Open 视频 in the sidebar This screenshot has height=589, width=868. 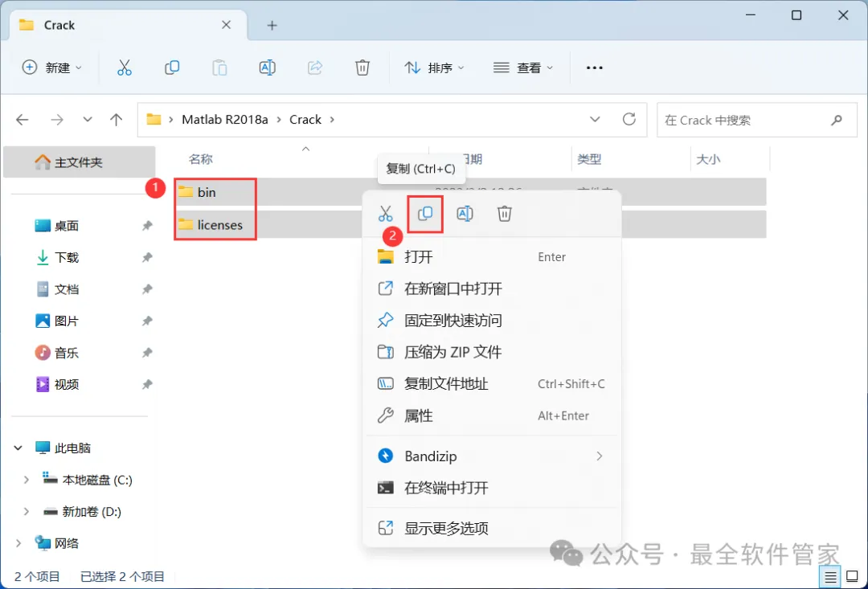67,384
